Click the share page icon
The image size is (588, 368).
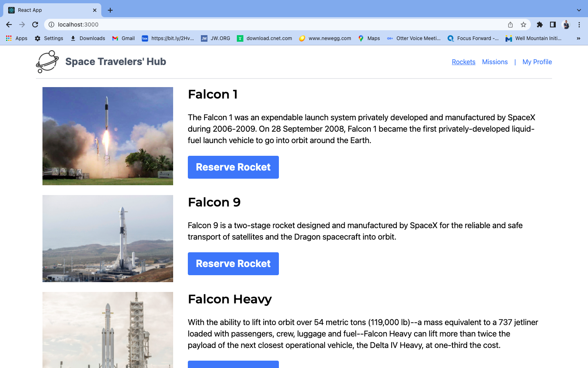pos(510,25)
